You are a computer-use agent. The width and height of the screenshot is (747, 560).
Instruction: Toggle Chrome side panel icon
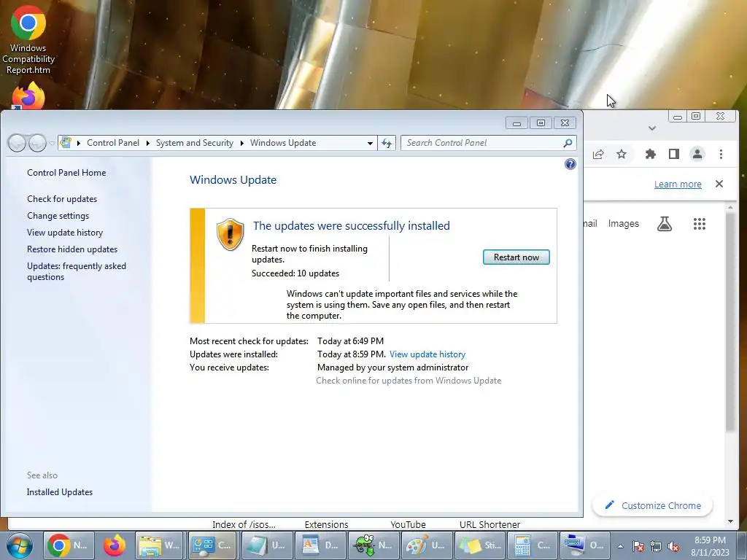click(x=673, y=154)
